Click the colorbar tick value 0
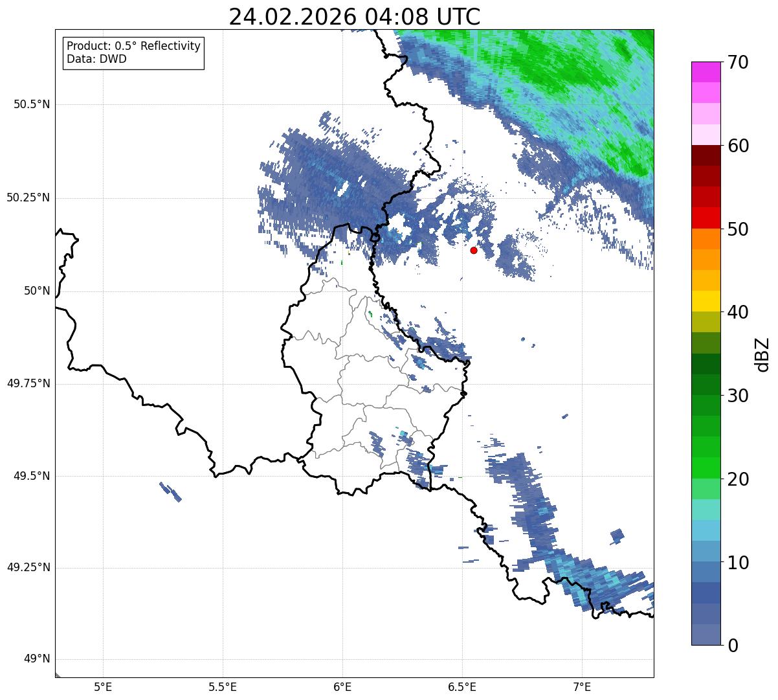The image size is (778, 700). [733, 645]
